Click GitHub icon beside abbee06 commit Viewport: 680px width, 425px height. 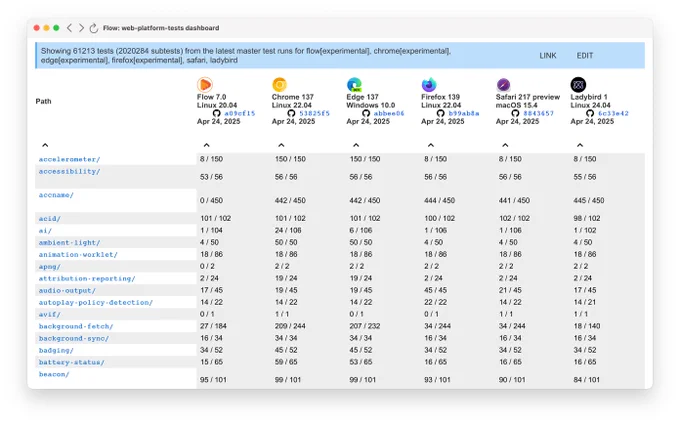366,113
